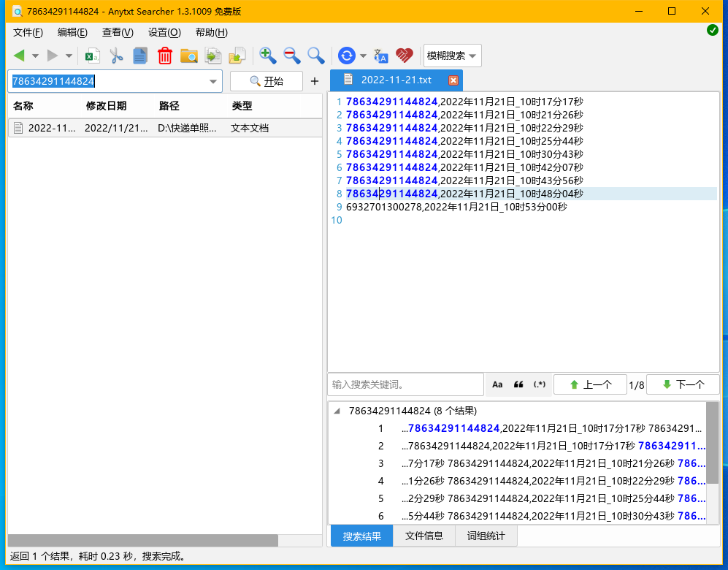Viewport: 728px width, 570px height.
Task: Click the red trash delete icon
Action: (164, 56)
